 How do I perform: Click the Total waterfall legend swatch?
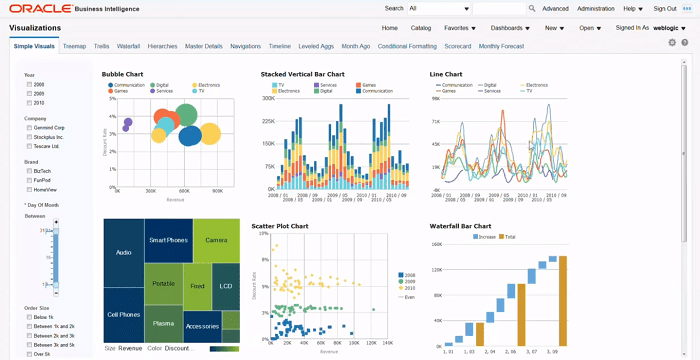(501, 237)
